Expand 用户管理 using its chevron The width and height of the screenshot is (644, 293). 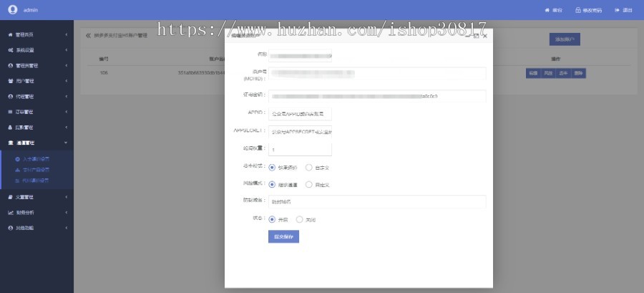pos(66,81)
